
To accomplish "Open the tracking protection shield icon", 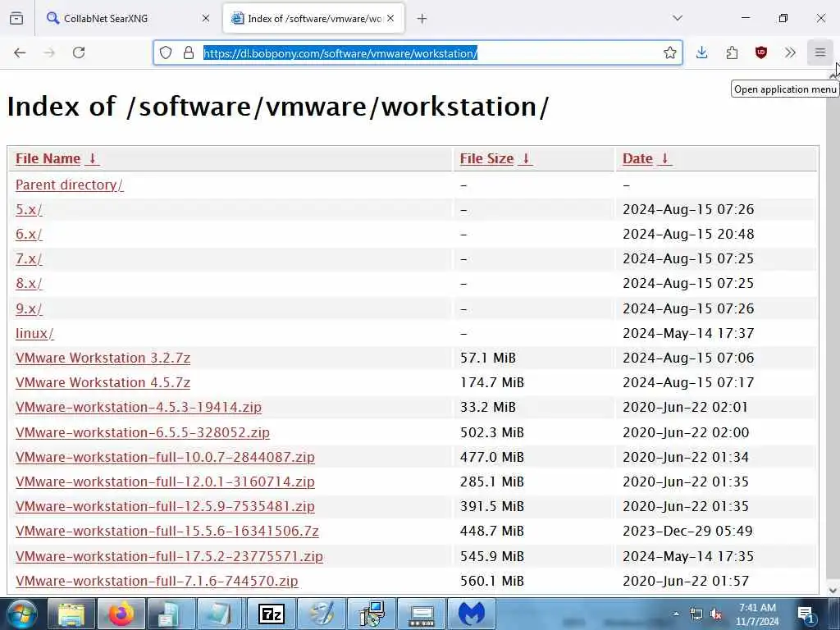I will point(166,52).
